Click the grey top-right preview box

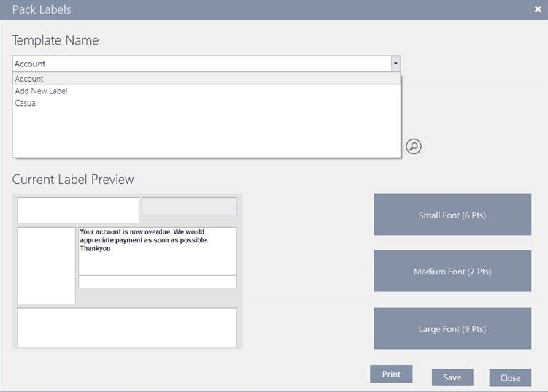[189, 207]
